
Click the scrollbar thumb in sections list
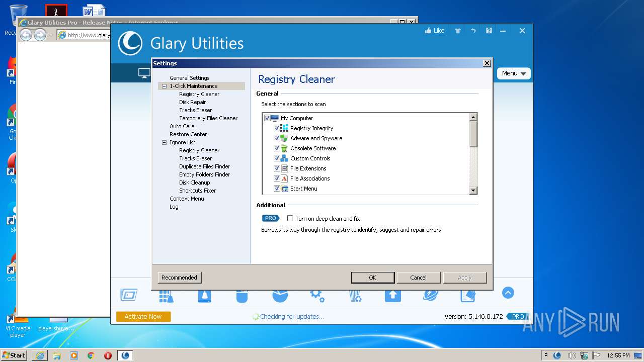pos(473,134)
